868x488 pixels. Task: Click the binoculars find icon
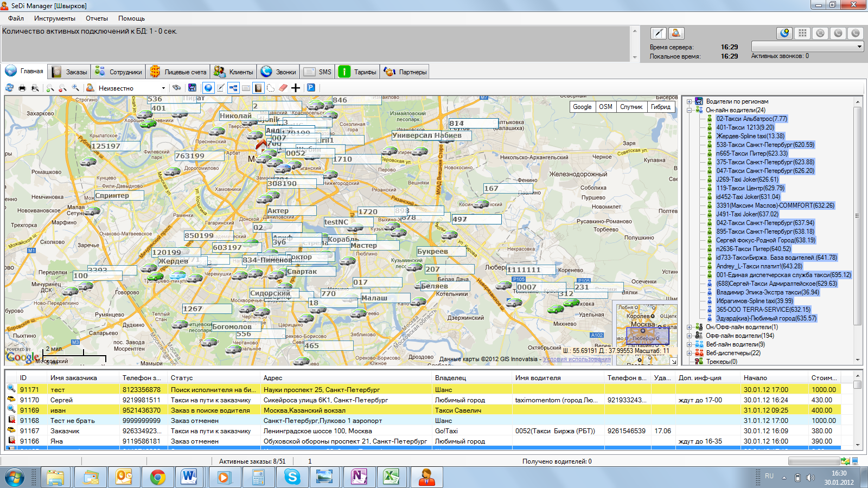tap(177, 88)
